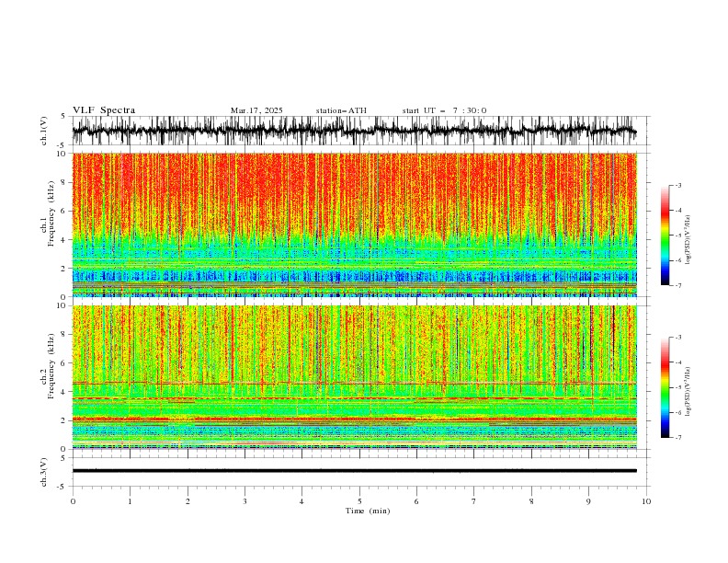This screenshot has height=563, width=728.
Task: Click the ch.3 flat black waveform trace
Action: point(355,471)
